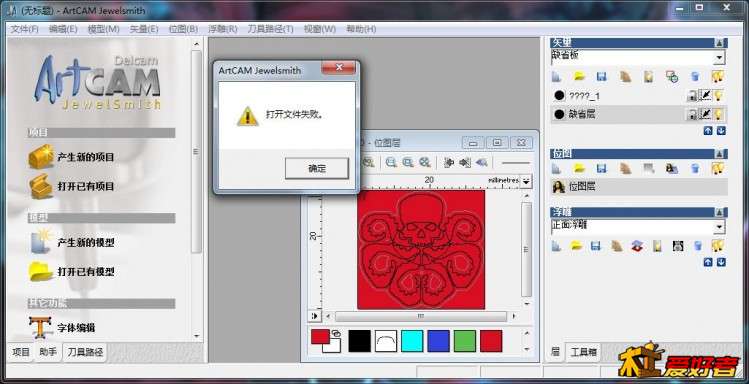The height and width of the screenshot is (384, 749).
Task: Open the millimetres ruler units dropdown
Action: click(526, 181)
